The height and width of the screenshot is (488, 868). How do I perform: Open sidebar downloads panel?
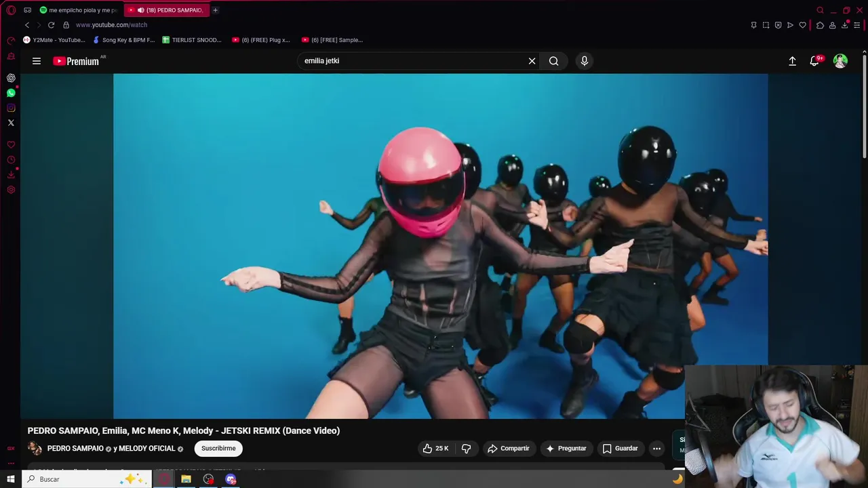(11, 175)
